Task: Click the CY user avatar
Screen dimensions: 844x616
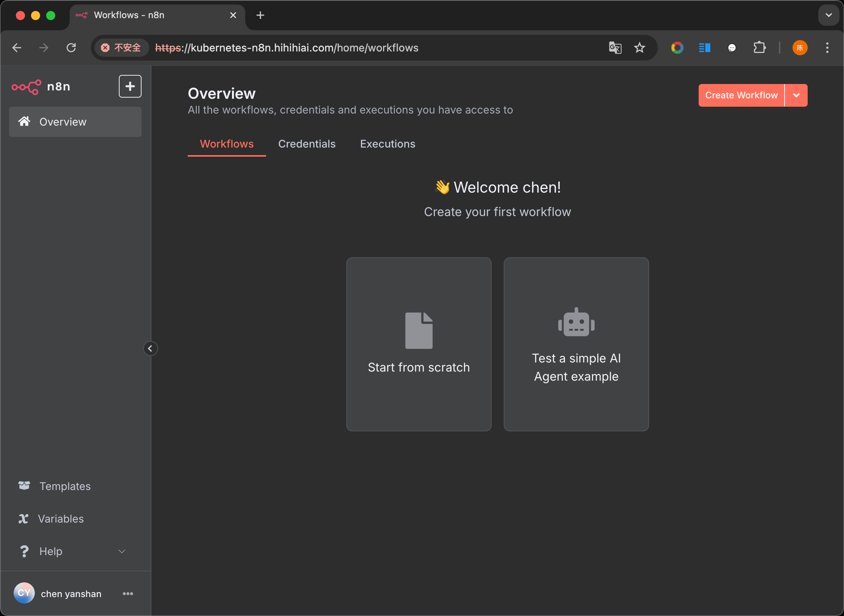Action: 24,593
